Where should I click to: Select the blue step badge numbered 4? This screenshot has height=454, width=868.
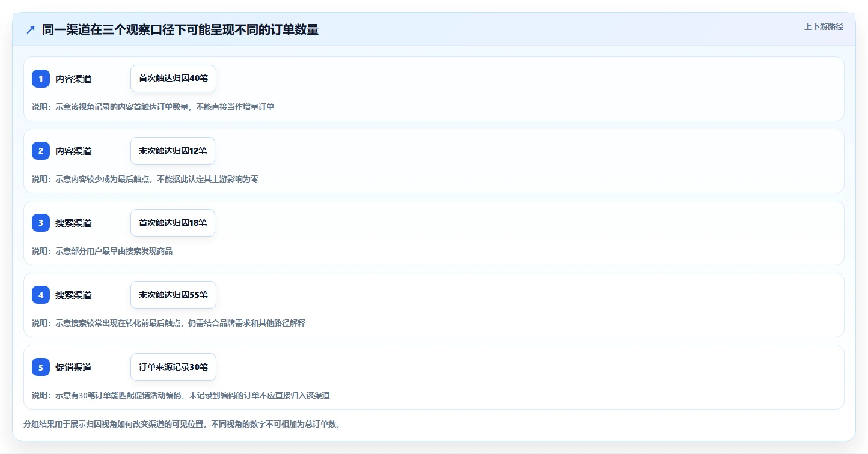41,295
